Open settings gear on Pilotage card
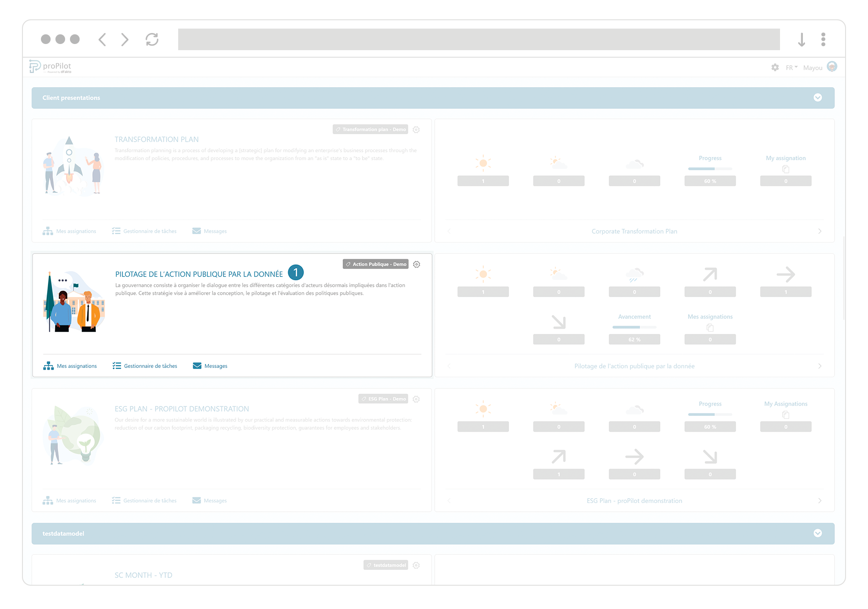 click(416, 264)
